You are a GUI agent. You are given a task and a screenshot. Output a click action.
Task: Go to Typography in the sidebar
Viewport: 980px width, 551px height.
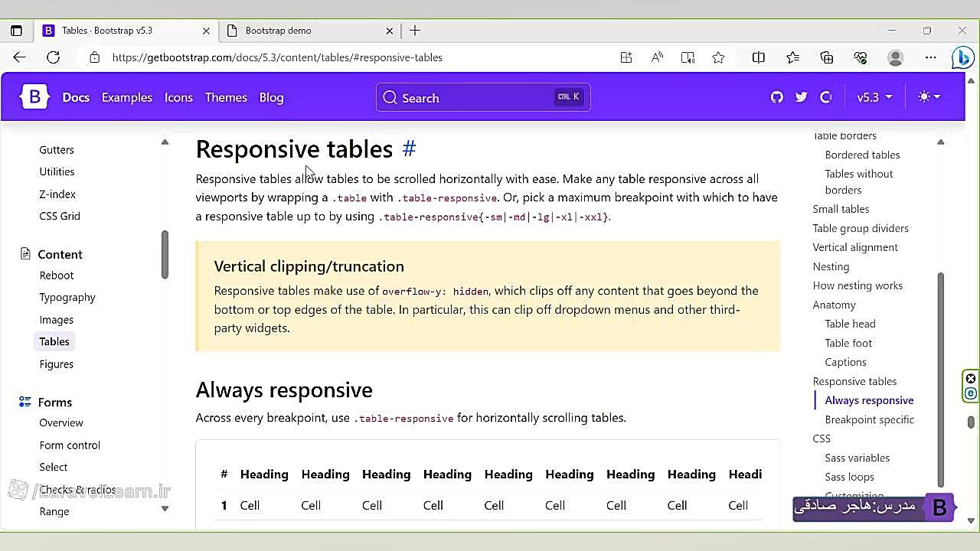[x=67, y=297]
